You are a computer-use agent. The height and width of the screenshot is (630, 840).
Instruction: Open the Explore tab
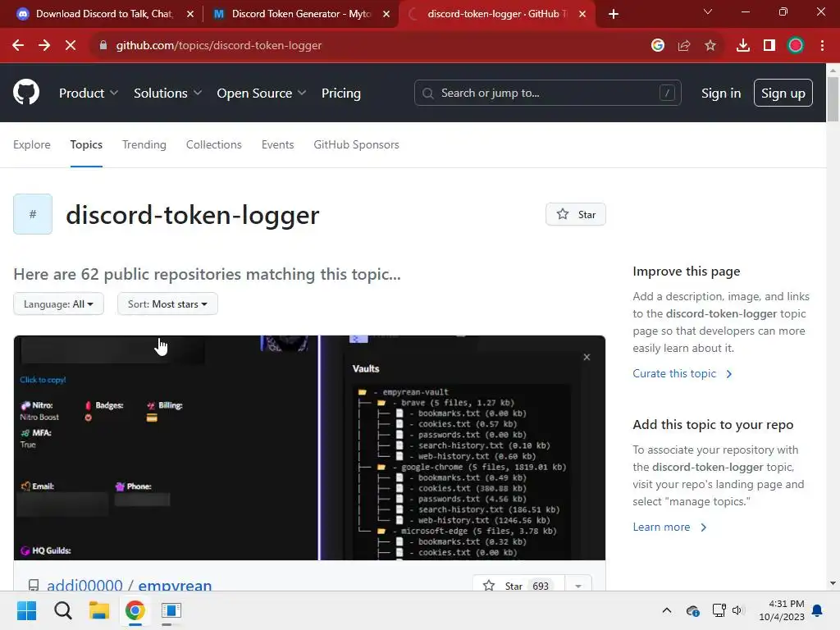[x=32, y=144]
